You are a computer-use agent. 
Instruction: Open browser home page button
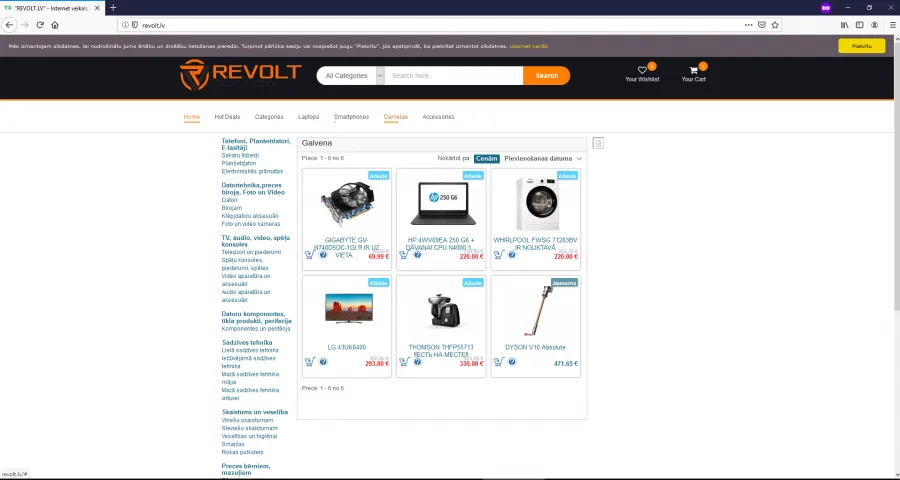(55, 25)
